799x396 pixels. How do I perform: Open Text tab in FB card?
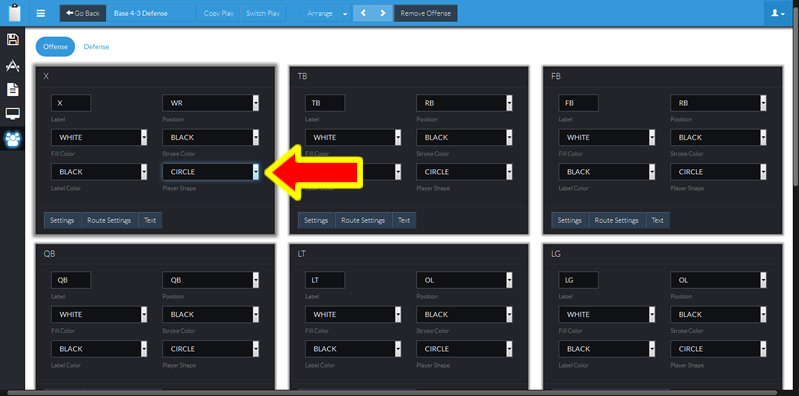[657, 220]
